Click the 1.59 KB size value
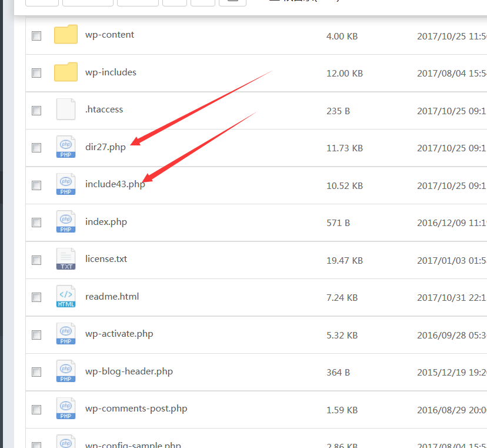The image size is (487, 448). point(342,410)
